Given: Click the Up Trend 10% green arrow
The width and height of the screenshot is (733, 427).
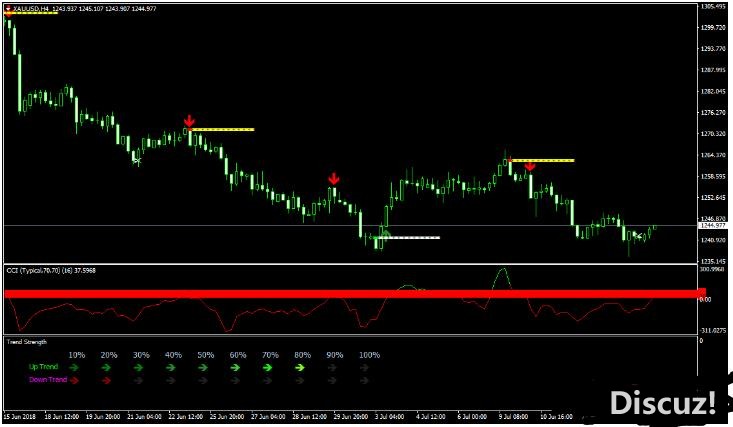Looking at the screenshot, I should 77,367.
